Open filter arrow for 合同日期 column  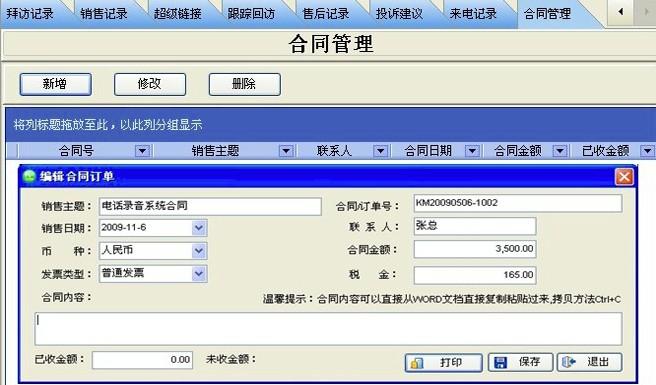pos(472,151)
